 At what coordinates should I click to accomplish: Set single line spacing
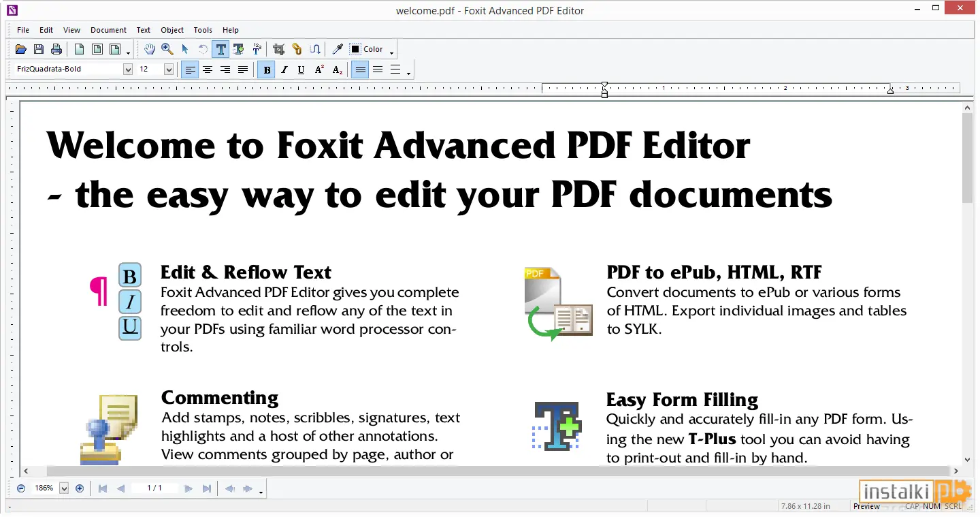(x=360, y=69)
